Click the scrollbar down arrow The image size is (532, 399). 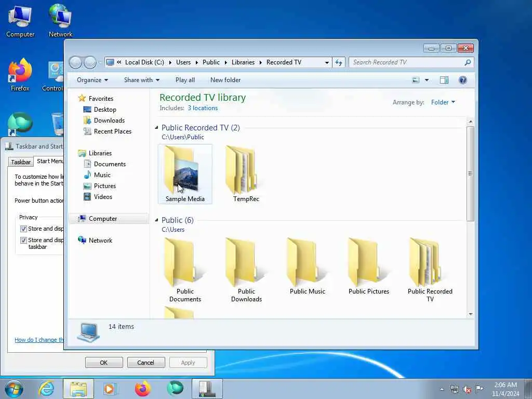tap(471, 314)
